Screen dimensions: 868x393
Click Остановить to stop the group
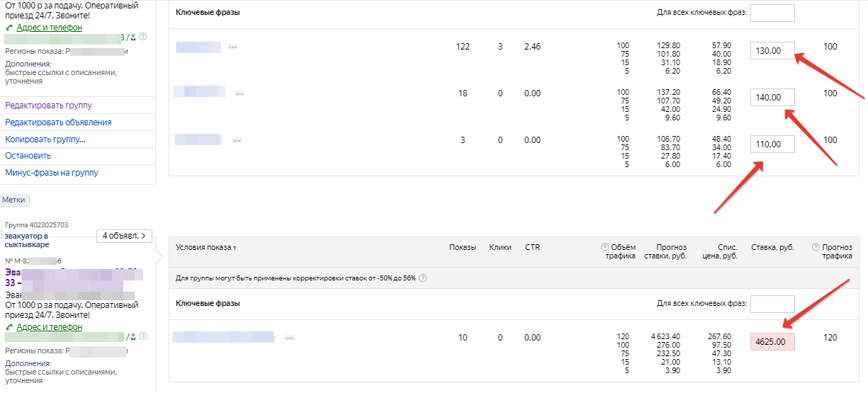tap(28, 156)
